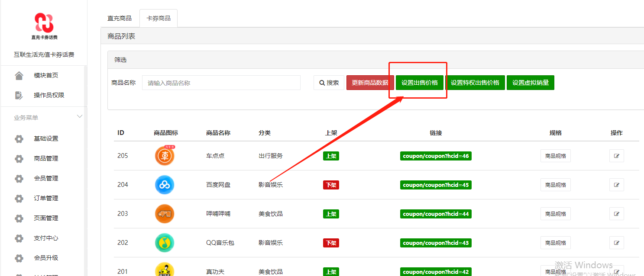Click 设置特权出售价格 button
644x276 pixels.
click(475, 83)
